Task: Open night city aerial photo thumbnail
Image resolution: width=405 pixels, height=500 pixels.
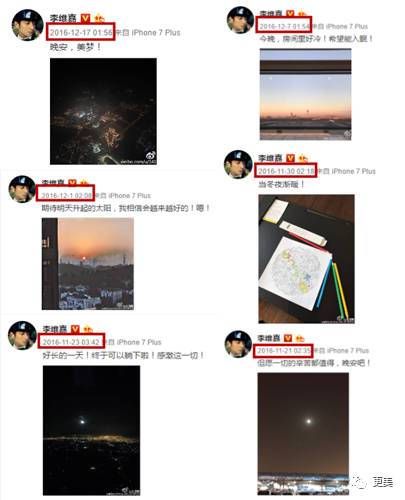Action: coord(103,111)
